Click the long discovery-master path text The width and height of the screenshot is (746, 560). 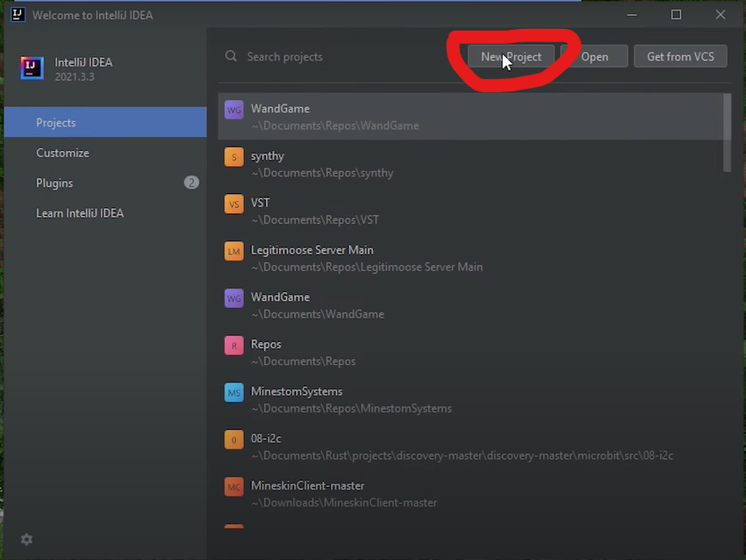(x=462, y=456)
